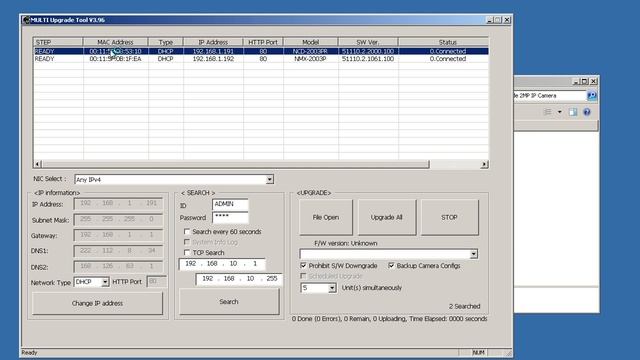Click the search range end IP 192.168.10.255 field

coord(239,279)
